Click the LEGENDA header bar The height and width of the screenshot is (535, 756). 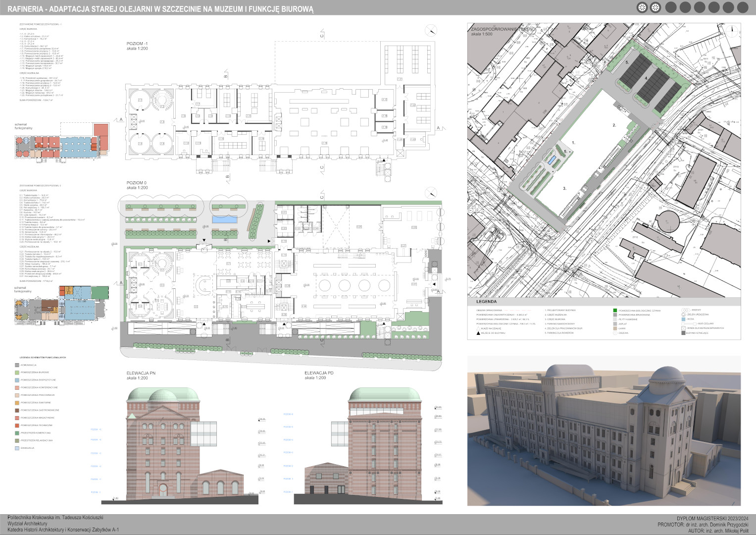pyautogui.click(x=604, y=301)
